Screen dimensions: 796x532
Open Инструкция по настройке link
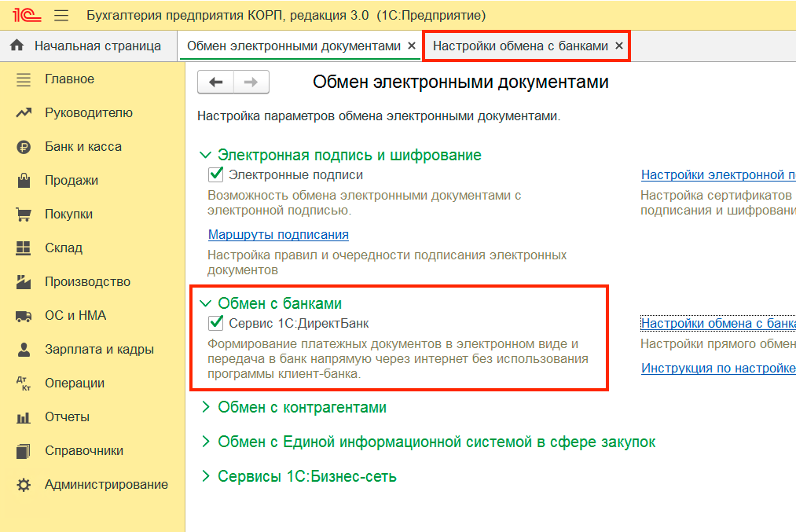tap(717, 368)
